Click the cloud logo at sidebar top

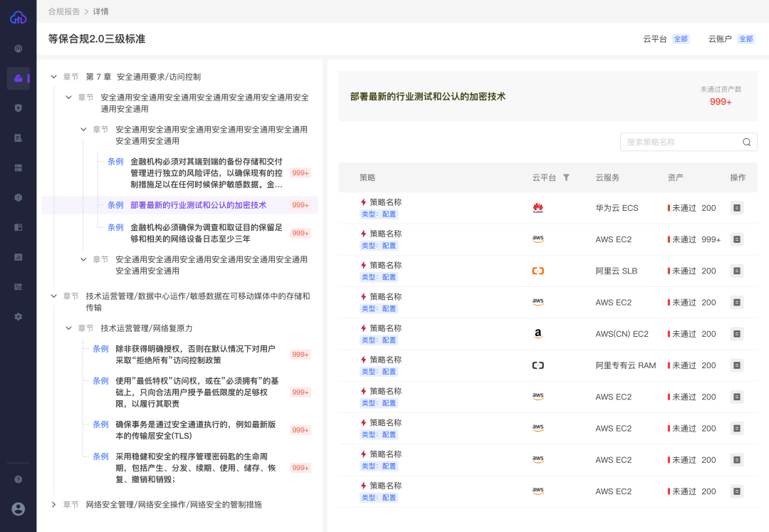18,17
